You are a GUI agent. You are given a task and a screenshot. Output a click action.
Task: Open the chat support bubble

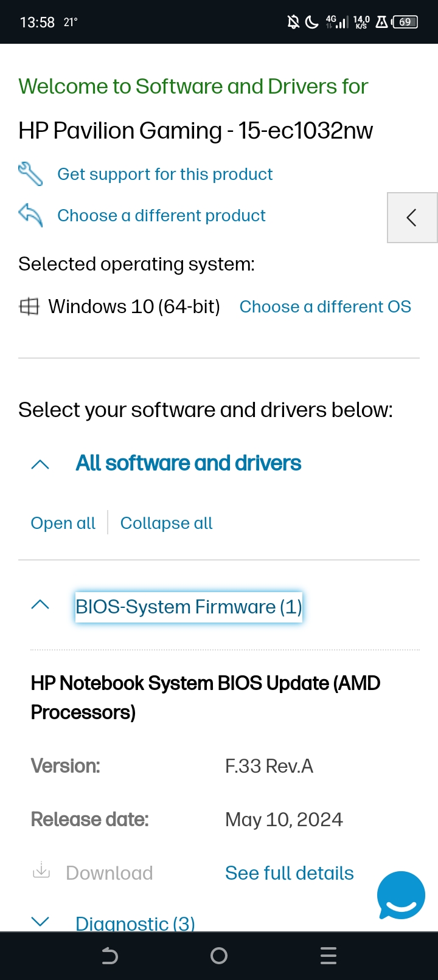click(x=401, y=895)
